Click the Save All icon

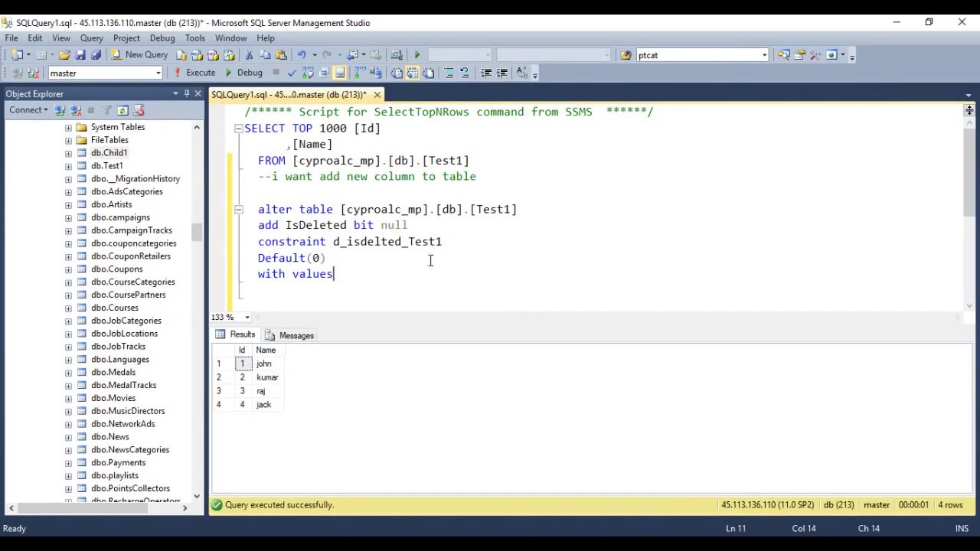[x=96, y=54]
